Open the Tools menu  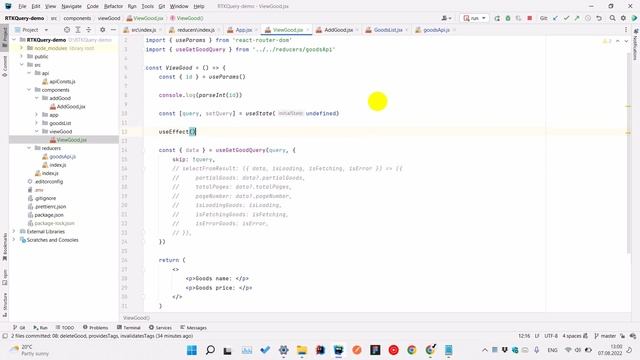click(x=147, y=7)
